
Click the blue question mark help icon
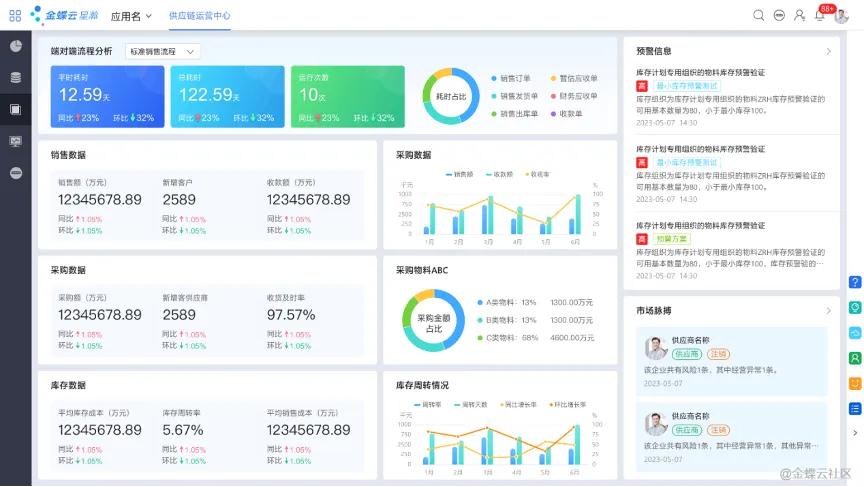pos(855,282)
